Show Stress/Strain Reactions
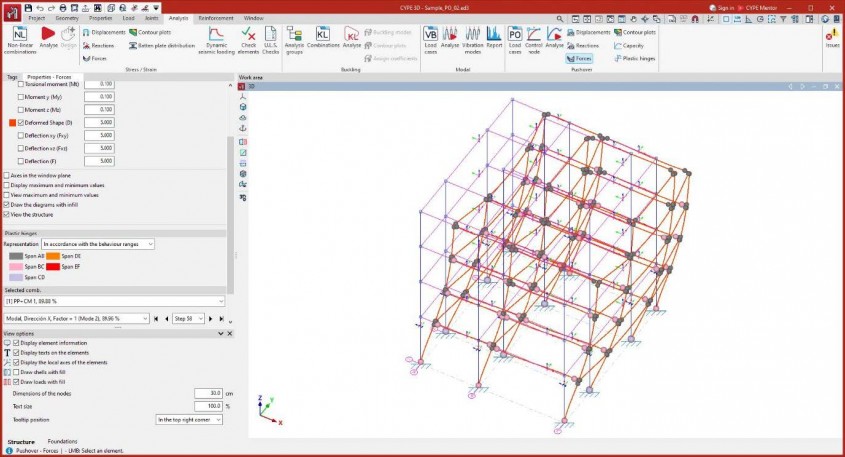 coord(99,46)
